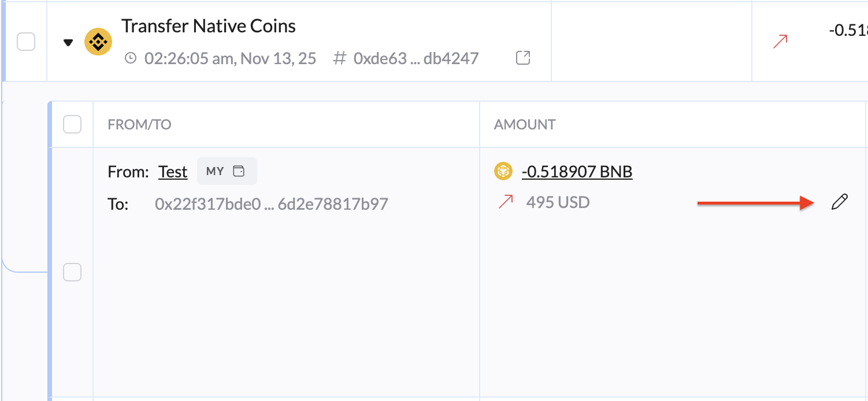The width and height of the screenshot is (868, 401).
Task: Click the transaction hash 0xde63 ... db4247
Action: click(416, 58)
